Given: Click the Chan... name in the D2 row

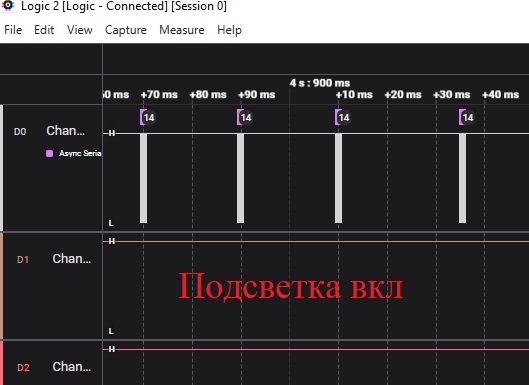Looking at the screenshot, I should pyautogui.click(x=72, y=367).
